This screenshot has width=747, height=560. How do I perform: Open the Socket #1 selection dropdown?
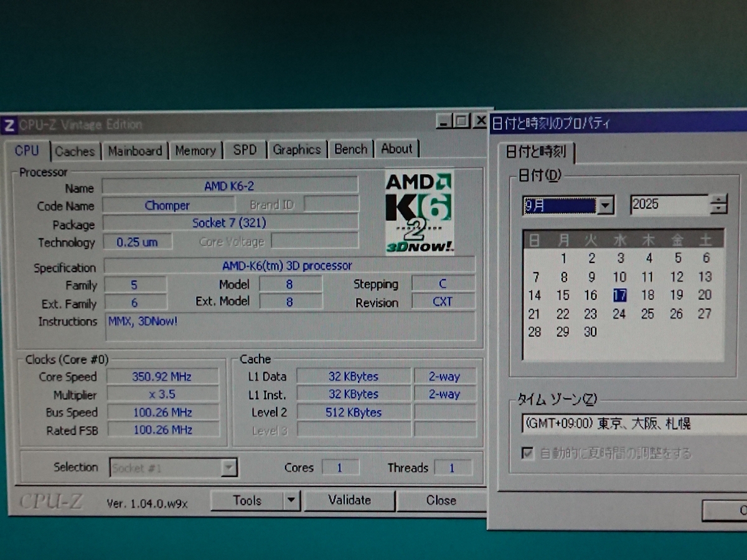tap(229, 467)
